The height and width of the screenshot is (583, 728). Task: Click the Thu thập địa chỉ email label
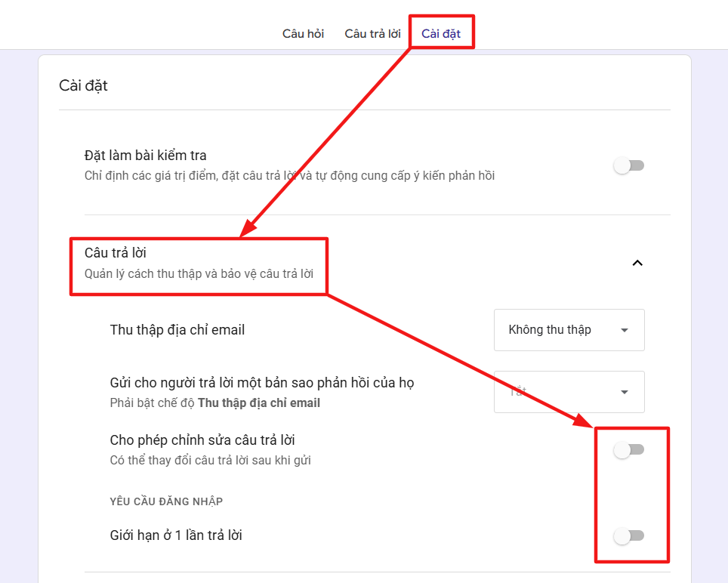[177, 329]
